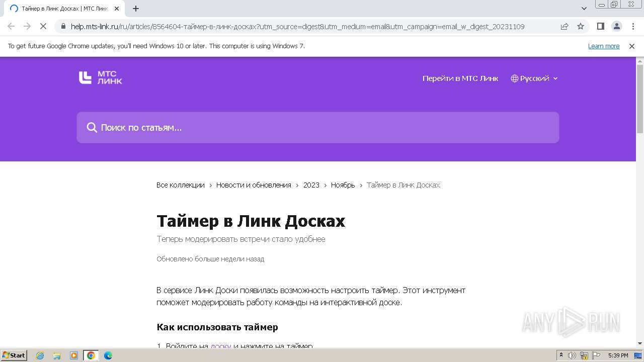
Task: Open the tab search chevron
Action: pos(584,9)
